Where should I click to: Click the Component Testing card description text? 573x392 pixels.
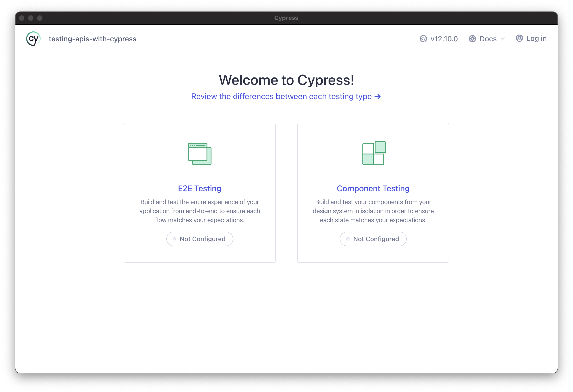tap(373, 211)
